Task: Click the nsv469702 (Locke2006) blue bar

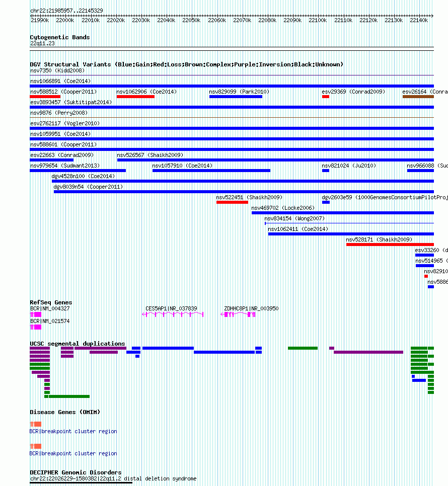Action: pyautogui.click(x=343, y=213)
